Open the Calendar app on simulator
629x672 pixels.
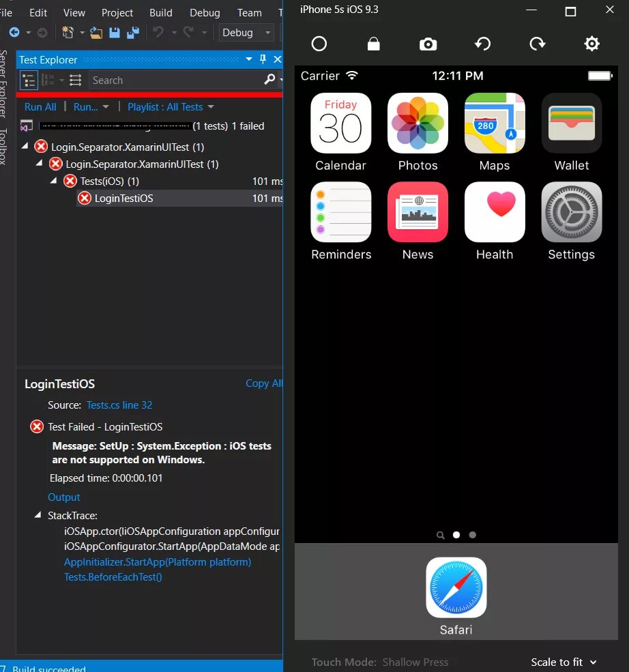pyautogui.click(x=340, y=123)
